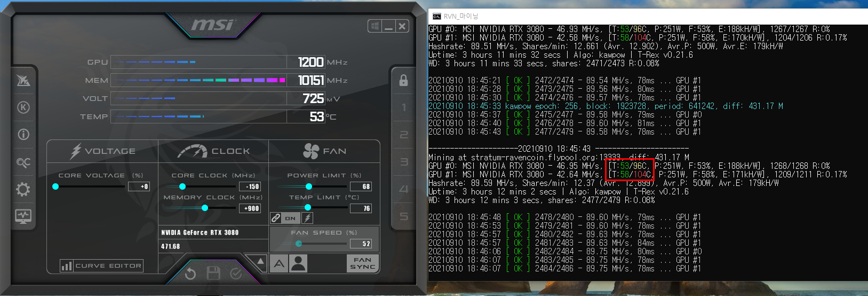Click the RVN console window title text

(461, 17)
